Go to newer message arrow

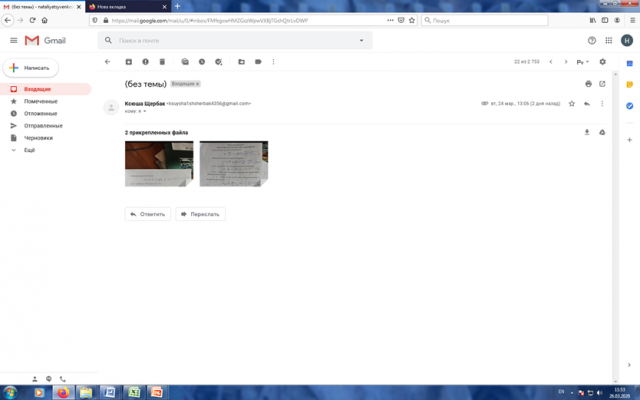pos(551,62)
